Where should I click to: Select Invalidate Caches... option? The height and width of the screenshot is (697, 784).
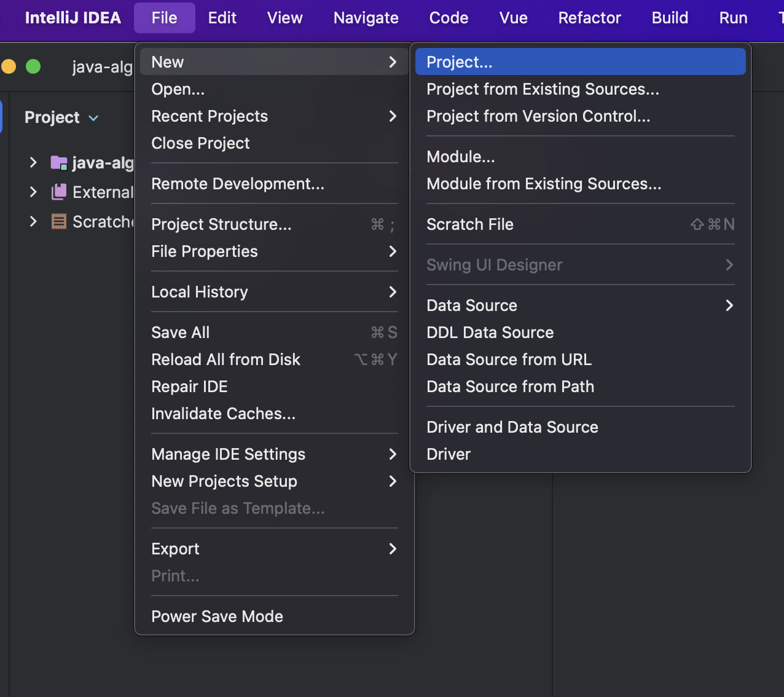[x=223, y=414]
